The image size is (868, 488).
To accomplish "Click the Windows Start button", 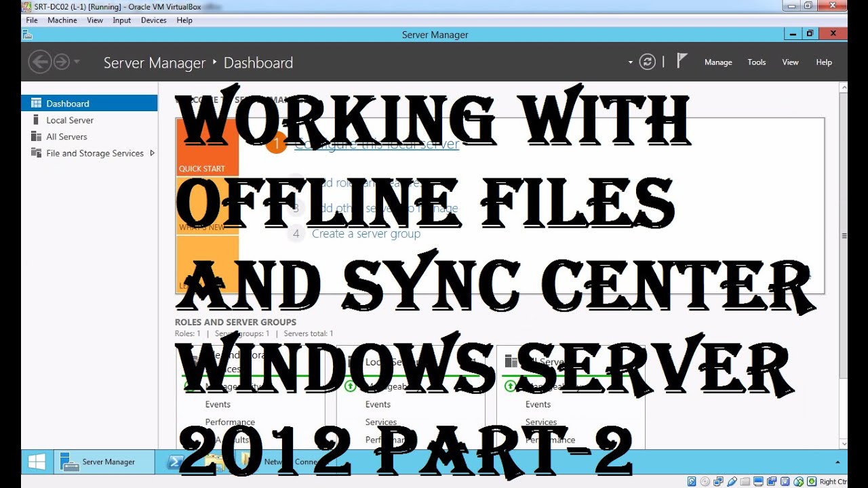I will pyautogui.click(x=37, y=462).
